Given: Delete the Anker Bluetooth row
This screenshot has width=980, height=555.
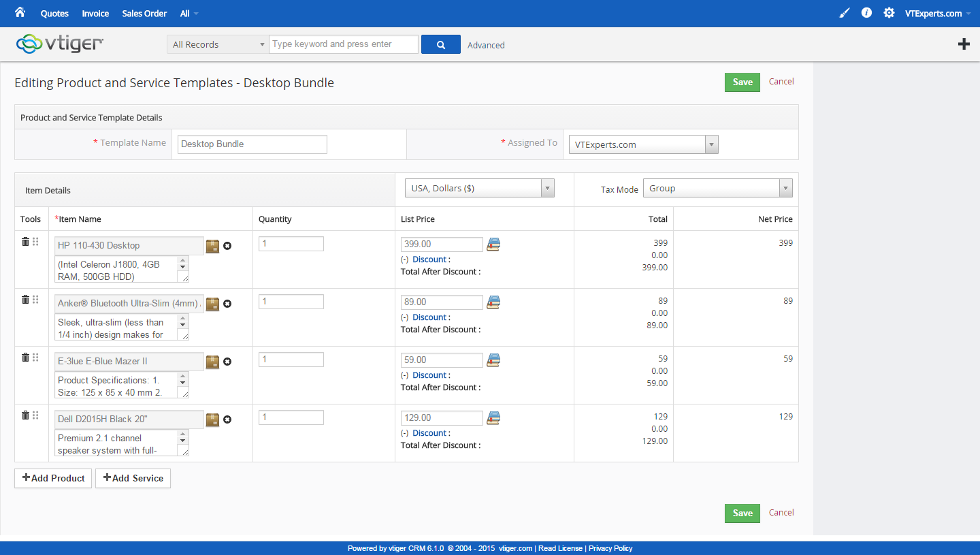Looking at the screenshot, I should (25, 300).
